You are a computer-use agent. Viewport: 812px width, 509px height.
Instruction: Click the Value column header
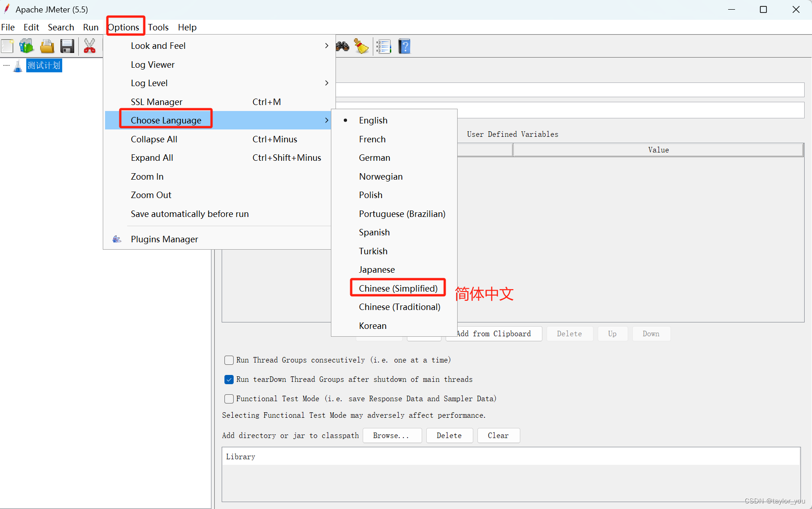658,150
